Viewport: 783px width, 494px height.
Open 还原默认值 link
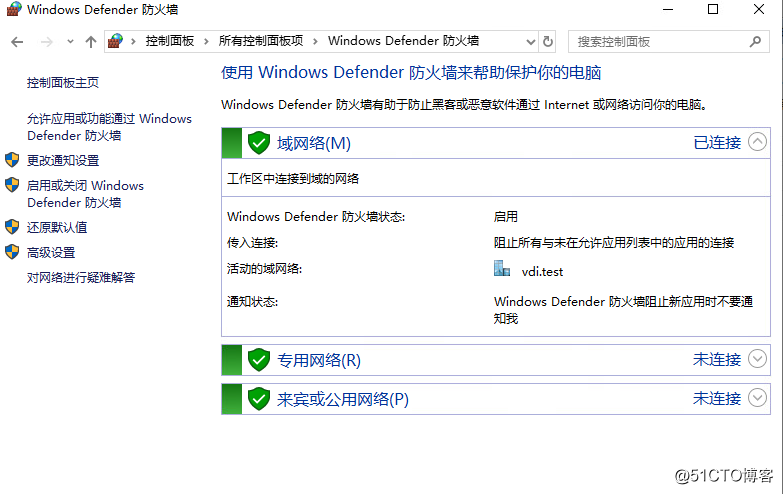[57, 227]
